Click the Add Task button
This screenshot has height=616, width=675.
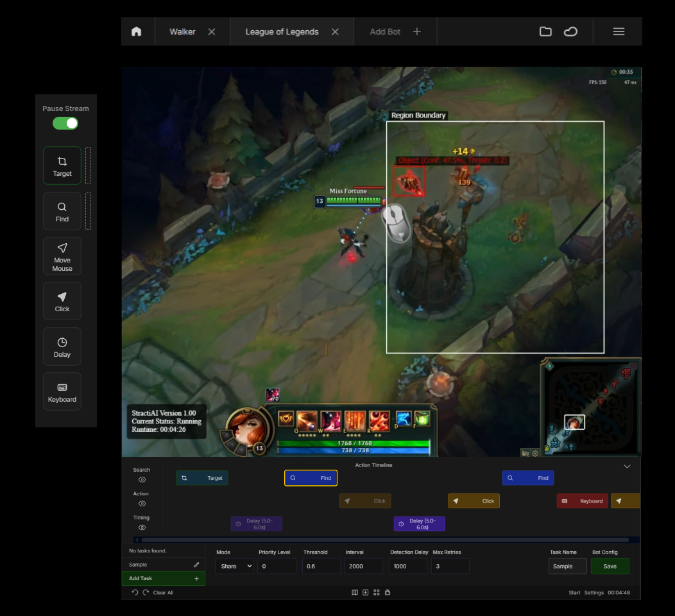164,578
